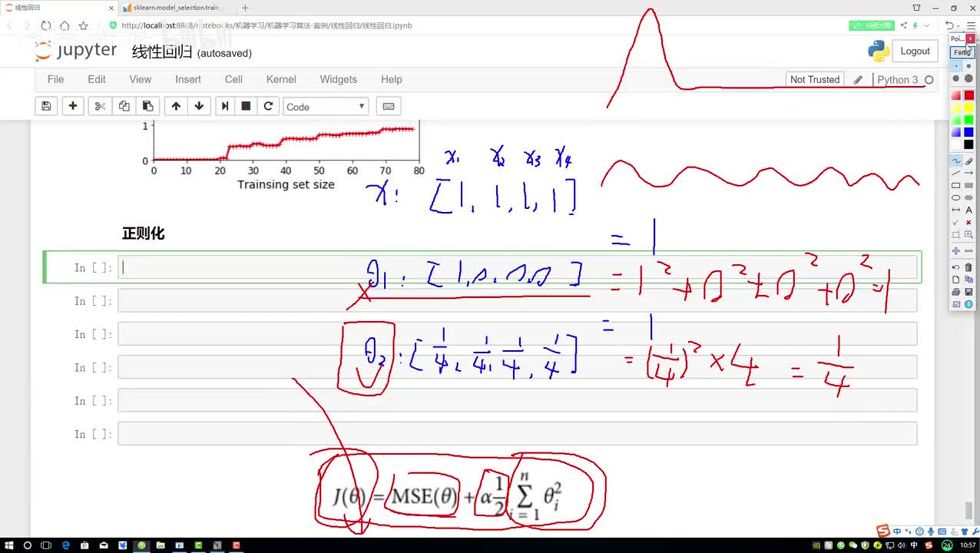The width and height of the screenshot is (980, 553).
Task: Click the taskbar clock 10:57
Action: 968,545
